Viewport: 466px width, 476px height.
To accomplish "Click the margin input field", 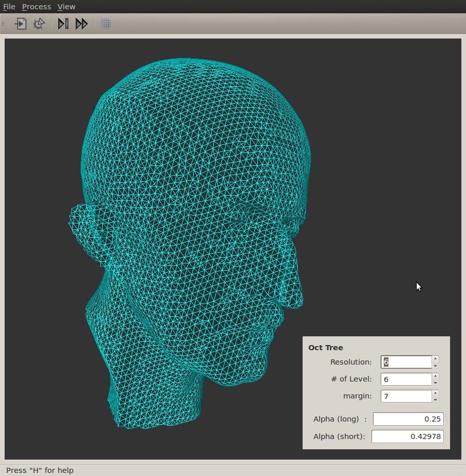I will pyautogui.click(x=406, y=396).
